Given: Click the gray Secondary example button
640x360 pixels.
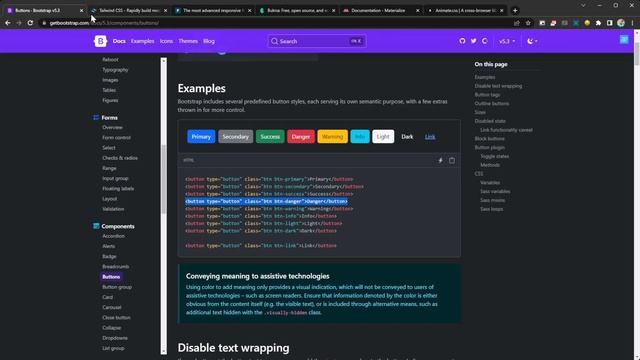Looking at the screenshot, I should (x=236, y=137).
